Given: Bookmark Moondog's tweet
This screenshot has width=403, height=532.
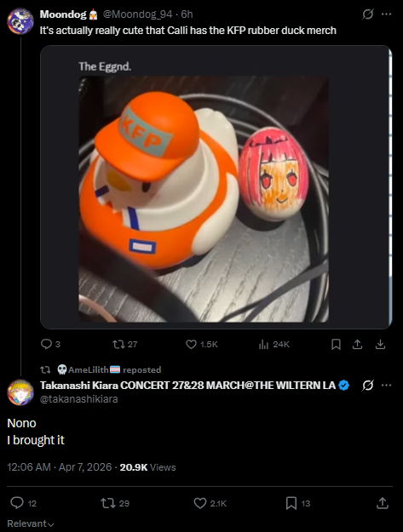Looking at the screenshot, I should coord(336,345).
